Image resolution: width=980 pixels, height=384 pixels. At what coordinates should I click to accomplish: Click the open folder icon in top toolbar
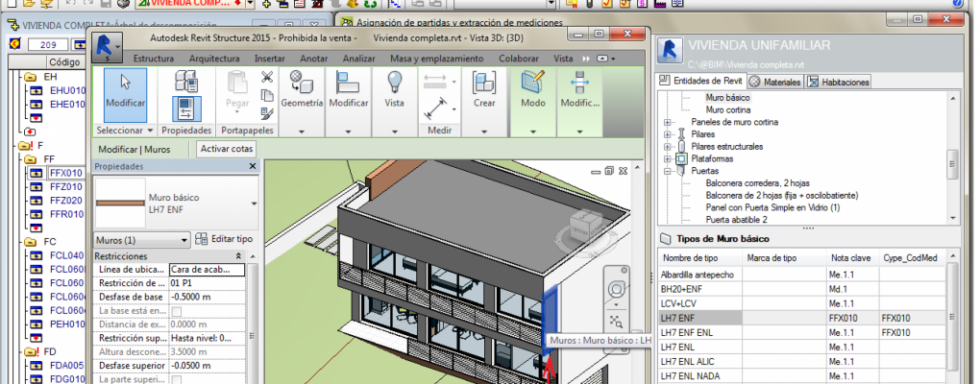pos(28,4)
